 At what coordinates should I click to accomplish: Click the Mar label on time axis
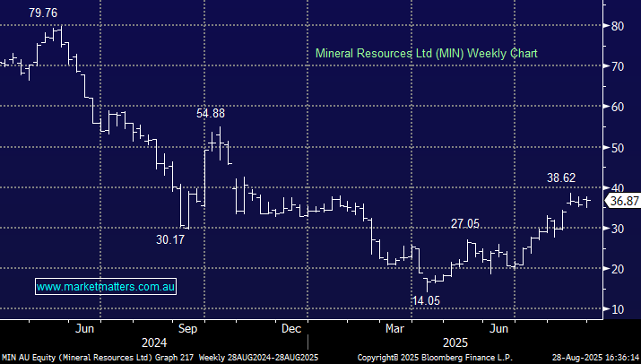point(394,329)
